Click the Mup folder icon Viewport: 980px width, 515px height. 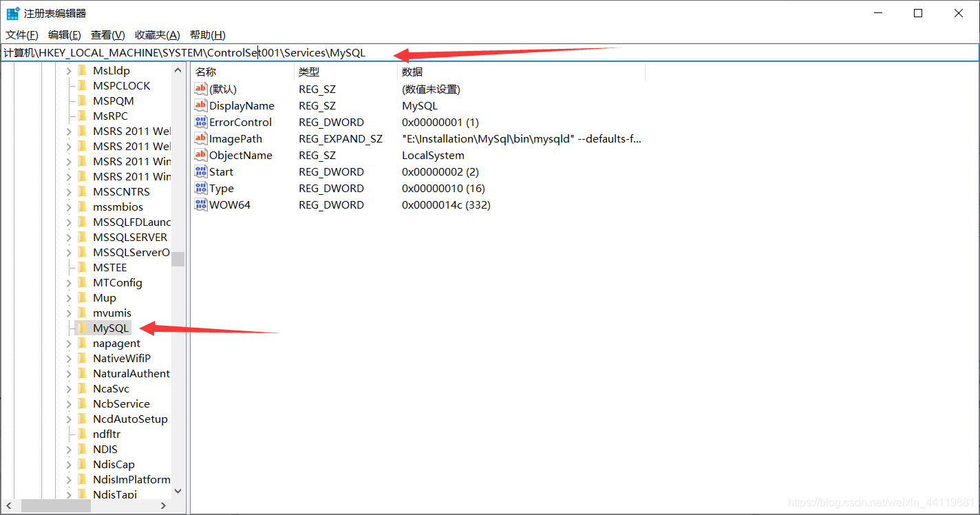[82, 297]
